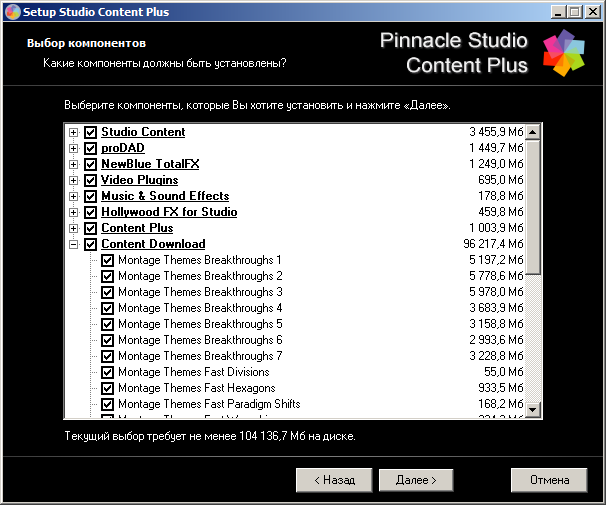
Task: Uncheck Montage Themes Fast Divisions checkbox
Action: (107, 372)
